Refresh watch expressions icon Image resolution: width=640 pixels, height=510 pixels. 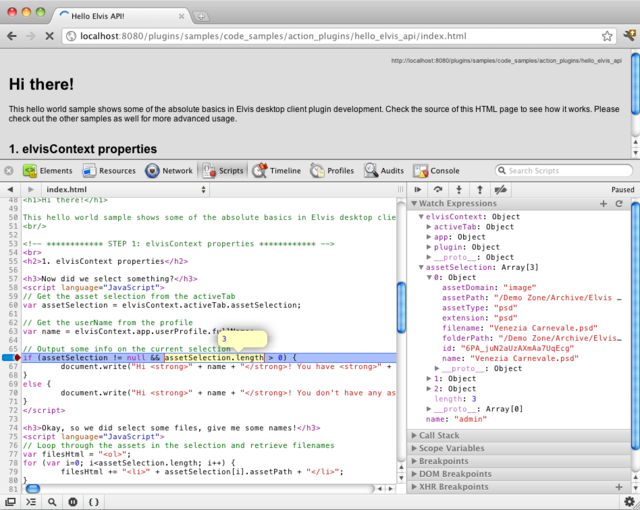(619, 204)
